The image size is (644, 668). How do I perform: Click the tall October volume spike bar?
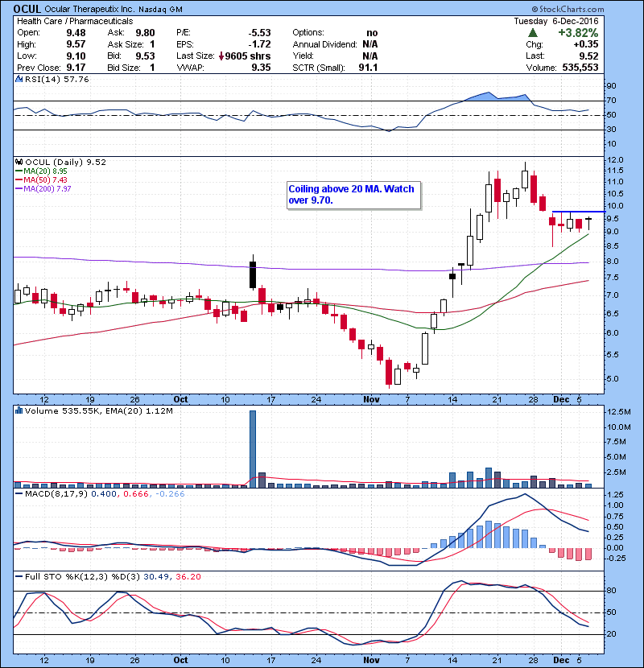253,449
